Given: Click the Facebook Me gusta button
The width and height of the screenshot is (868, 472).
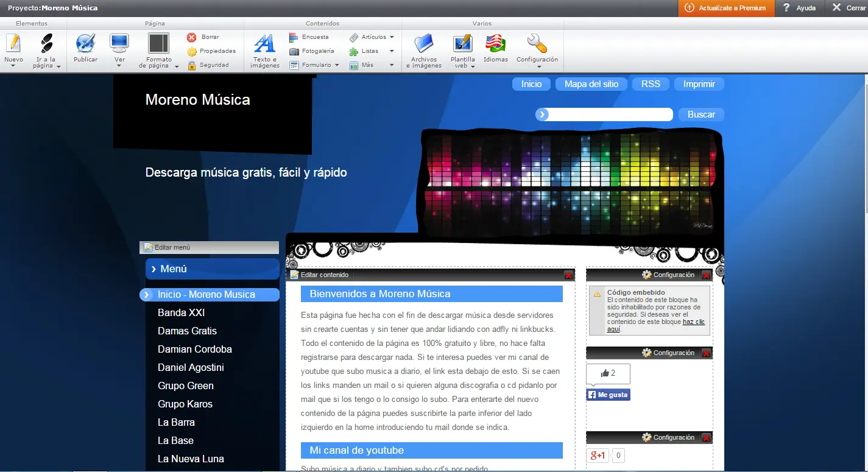Looking at the screenshot, I should (x=608, y=395).
